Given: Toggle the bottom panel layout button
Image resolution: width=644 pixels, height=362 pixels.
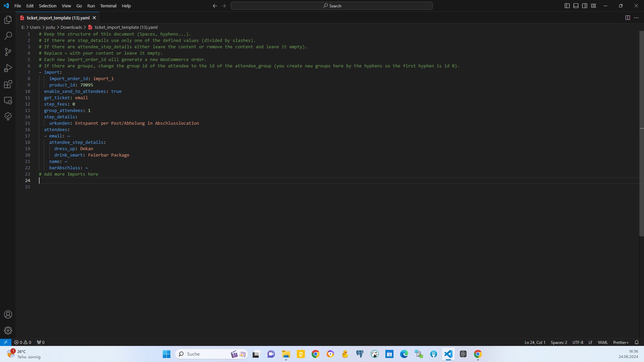Looking at the screenshot, I should click(x=576, y=6).
